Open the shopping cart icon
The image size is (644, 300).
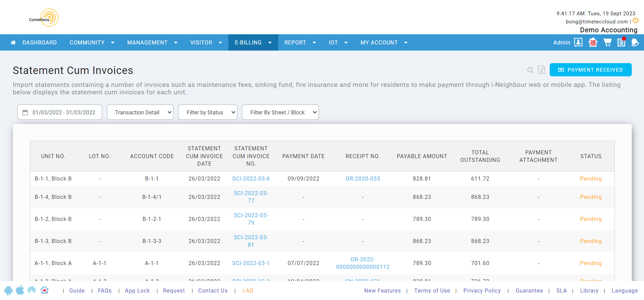pos(607,42)
